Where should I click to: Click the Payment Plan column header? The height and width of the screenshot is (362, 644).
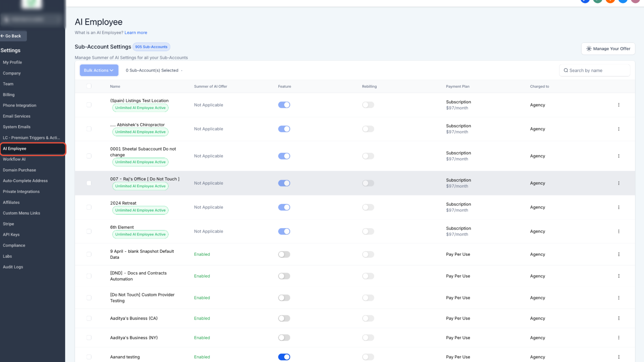pyautogui.click(x=458, y=86)
